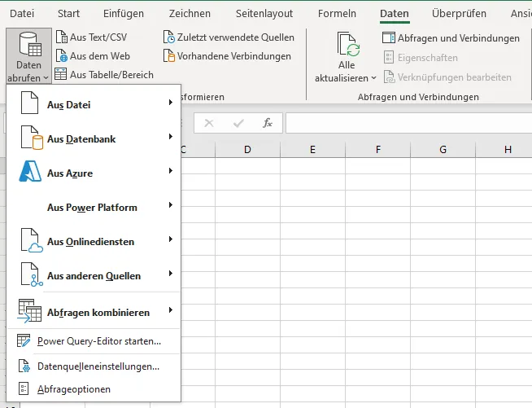Select column D header
The height and width of the screenshot is (408, 532).
[x=247, y=150]
